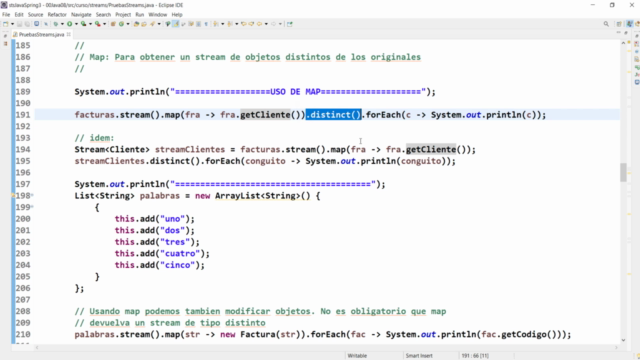Click the magnifier quick access icon
The image size is (640, 360).
[606, 24]
